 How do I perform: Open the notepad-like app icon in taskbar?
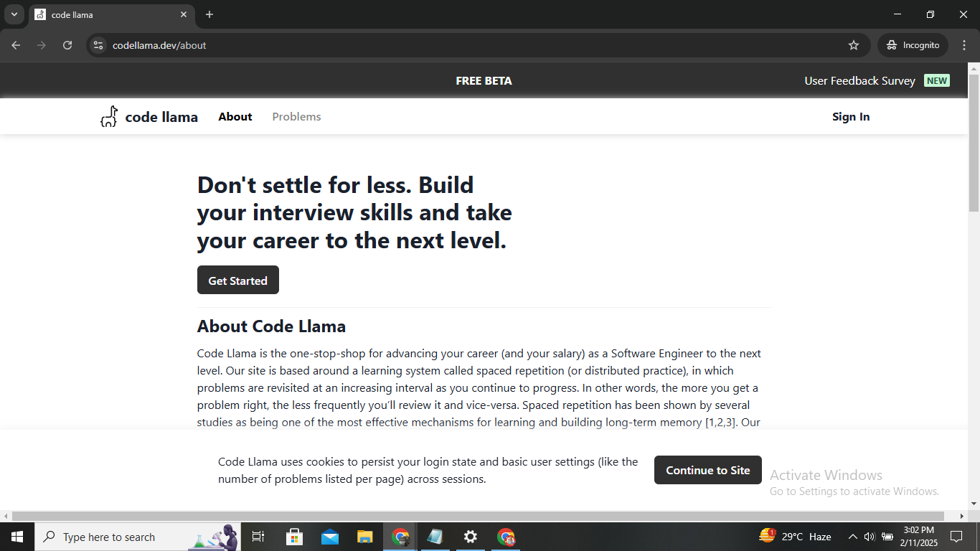[435, 537]
